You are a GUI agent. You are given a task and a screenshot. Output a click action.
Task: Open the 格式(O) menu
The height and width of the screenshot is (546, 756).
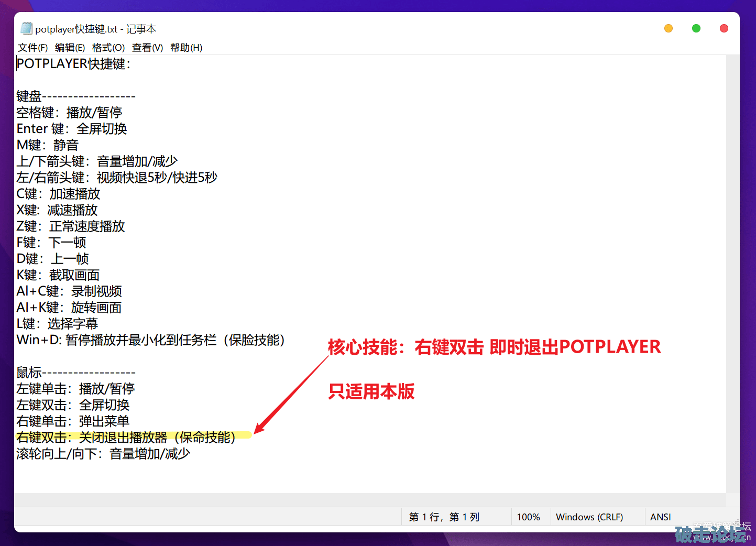(108, 48)
